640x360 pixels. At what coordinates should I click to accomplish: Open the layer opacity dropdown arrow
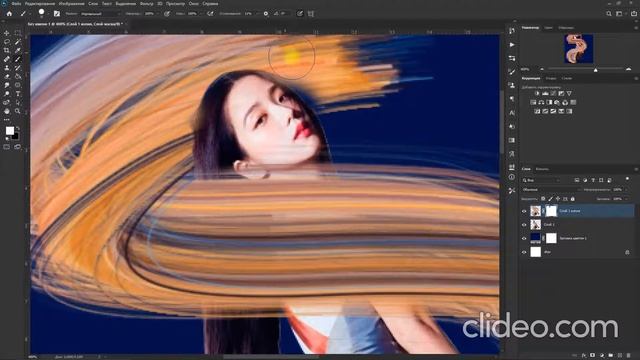(625, 190)
